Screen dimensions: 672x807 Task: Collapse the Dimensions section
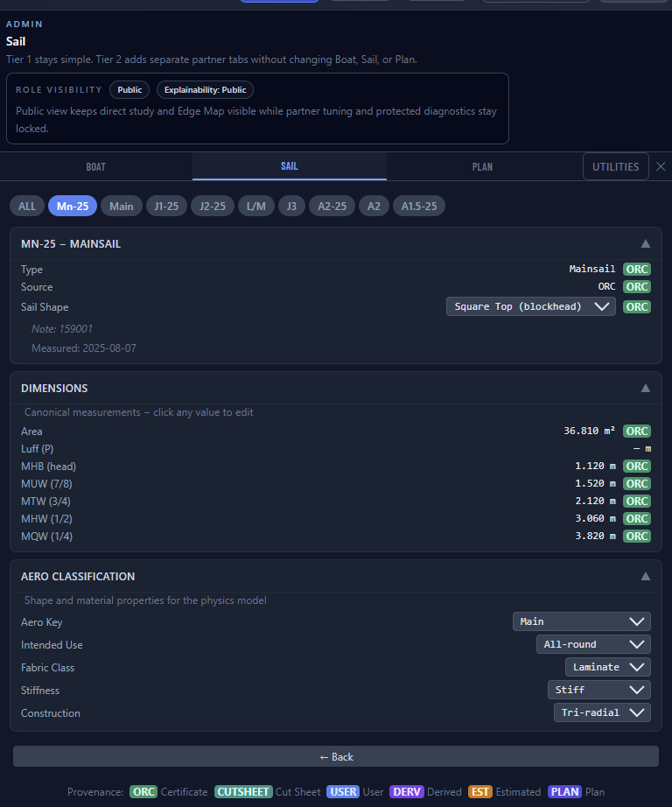(646, 388)
